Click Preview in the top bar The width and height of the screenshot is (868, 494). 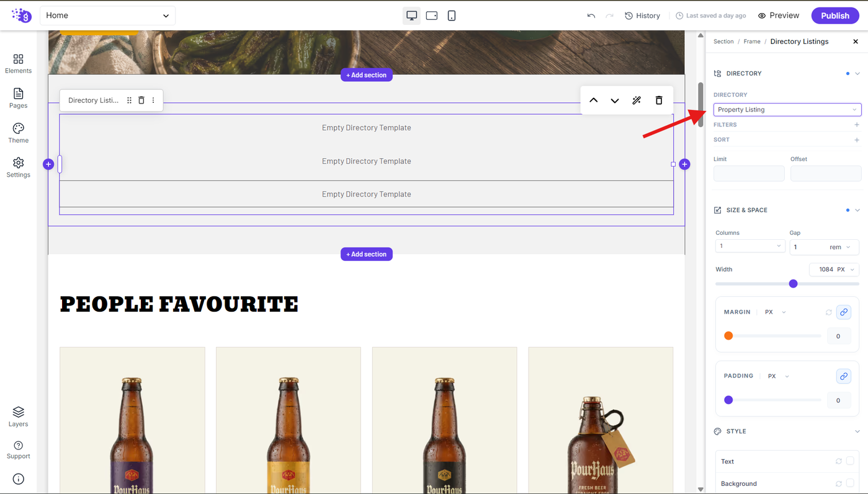[779, 15]
